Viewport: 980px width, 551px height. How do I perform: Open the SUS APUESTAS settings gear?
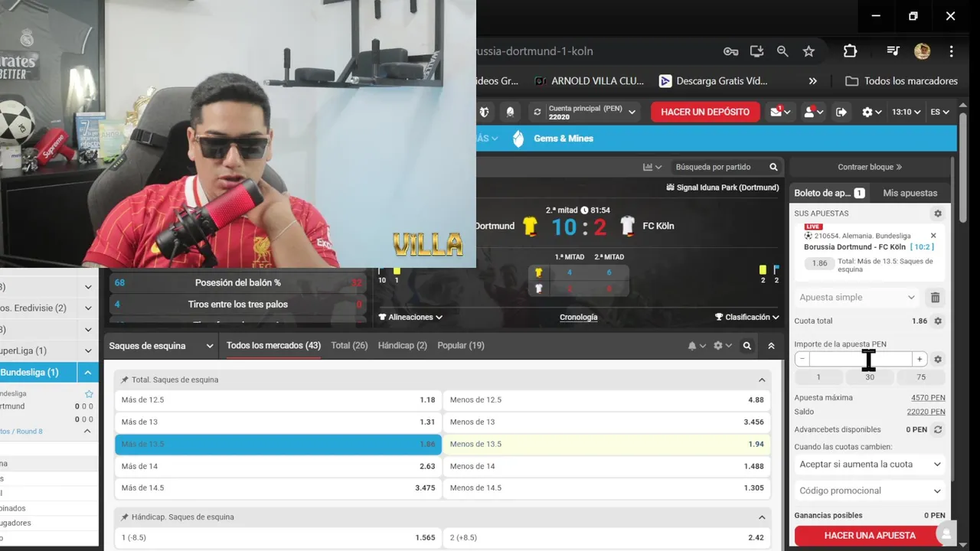937,214
